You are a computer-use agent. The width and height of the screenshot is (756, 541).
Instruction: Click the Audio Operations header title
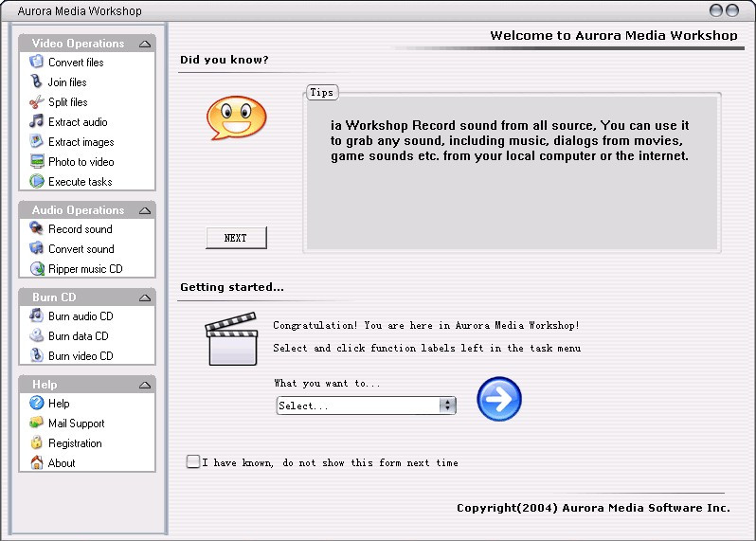pyautogui.click(x=78, y=210)
